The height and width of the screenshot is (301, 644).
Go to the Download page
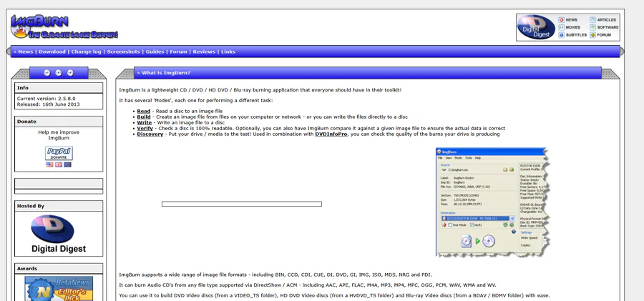coord(52,51)
